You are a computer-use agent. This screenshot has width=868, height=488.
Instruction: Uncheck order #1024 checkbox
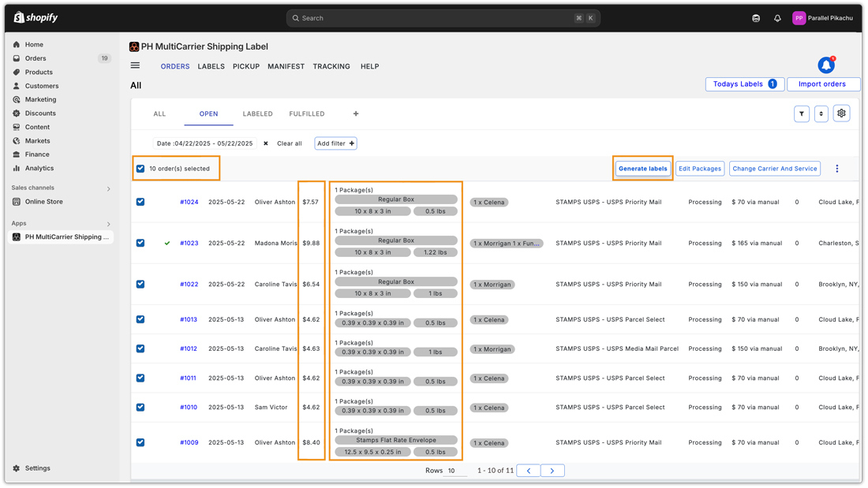point(140,202)
